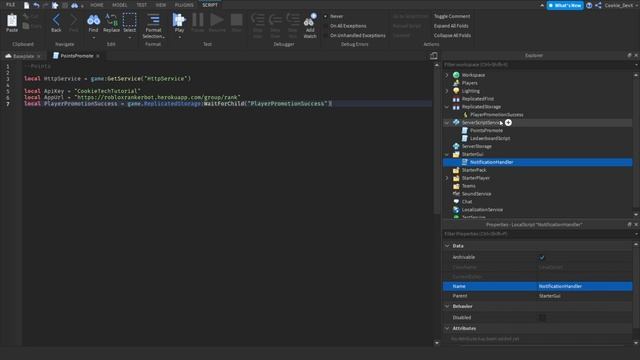Close the PointsPromote script tab

point(98,56)
